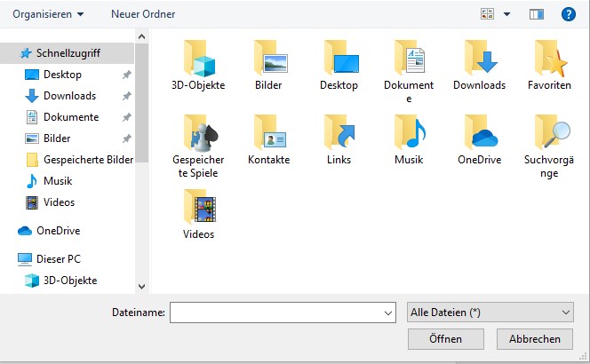Screen dimensions: 590x364
Task: Select 3D-Objekte under Dieser PC in sidebar
Action: [x=70, y=281]
